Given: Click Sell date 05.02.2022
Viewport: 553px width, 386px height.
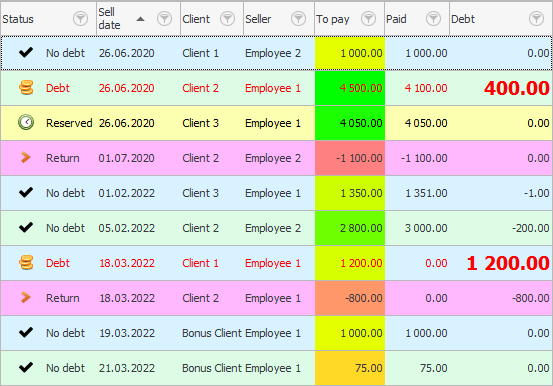Looking at the screenshot, I should tap(126, 228).
